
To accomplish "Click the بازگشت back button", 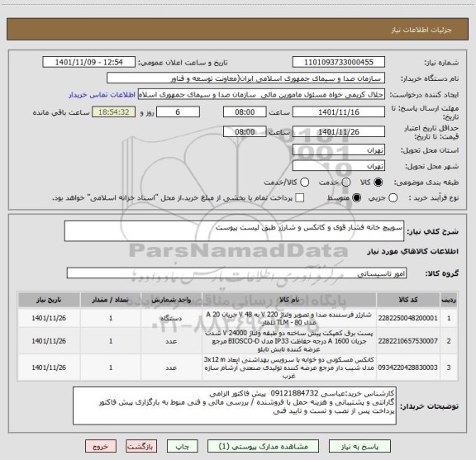I will tap(141, 446).
